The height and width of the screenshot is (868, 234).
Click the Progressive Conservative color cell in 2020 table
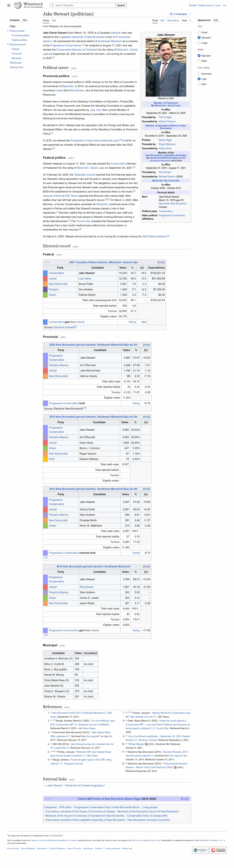click(x=45, y=358)
